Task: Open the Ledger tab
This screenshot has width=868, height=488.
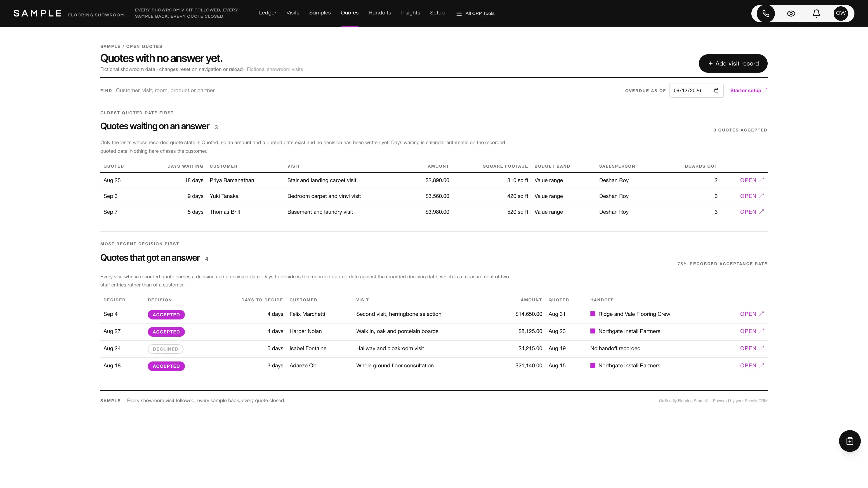Action: 268,13
